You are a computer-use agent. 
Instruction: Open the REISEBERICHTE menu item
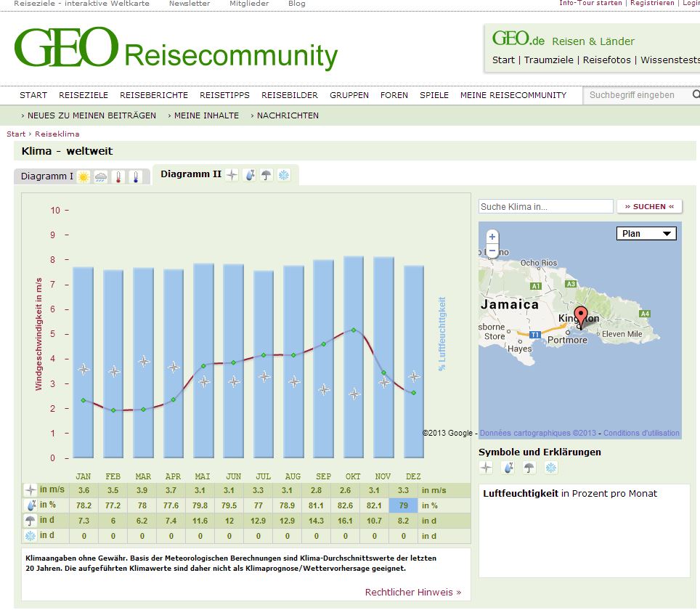pos(154,95)
